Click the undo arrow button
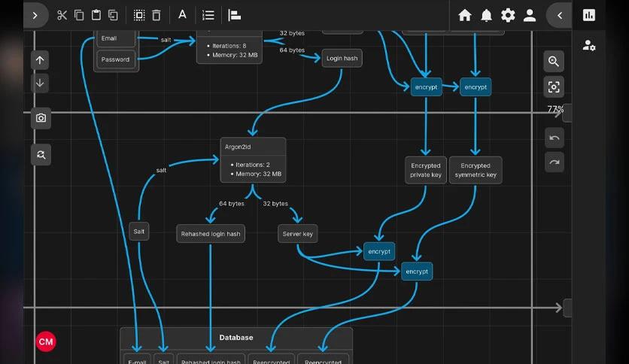The height and width of the screenshot is (364, 629). click(555, 138)
